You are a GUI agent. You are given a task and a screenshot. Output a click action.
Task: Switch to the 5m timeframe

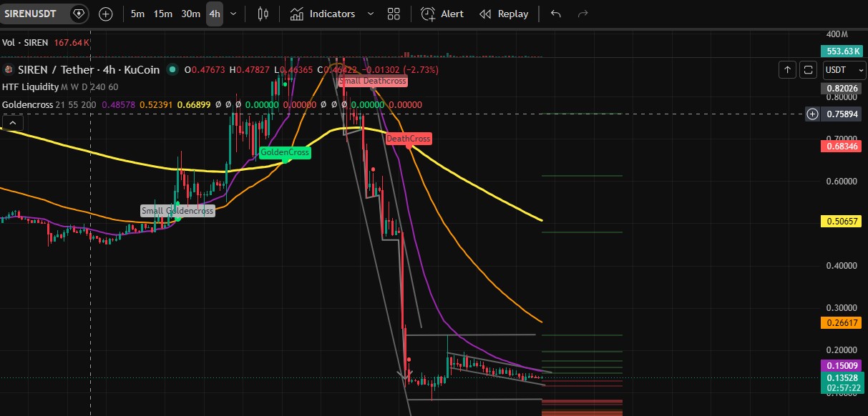[x=137, y=14]
